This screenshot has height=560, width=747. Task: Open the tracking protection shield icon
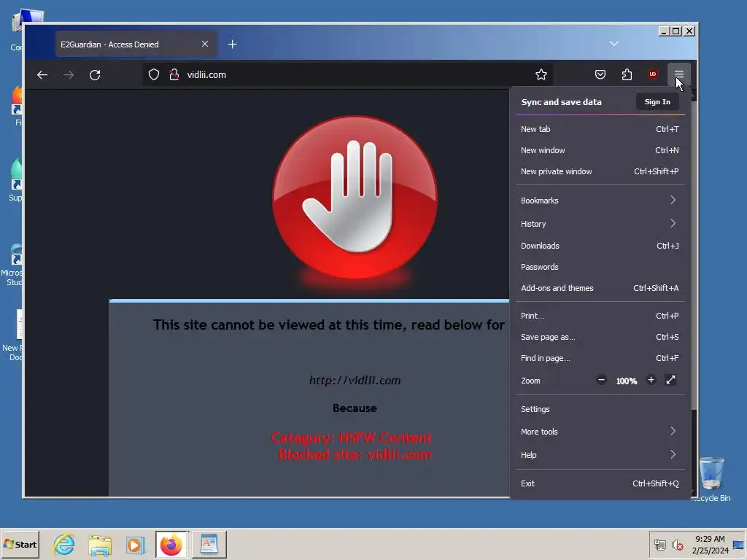(x=154, y=75)
